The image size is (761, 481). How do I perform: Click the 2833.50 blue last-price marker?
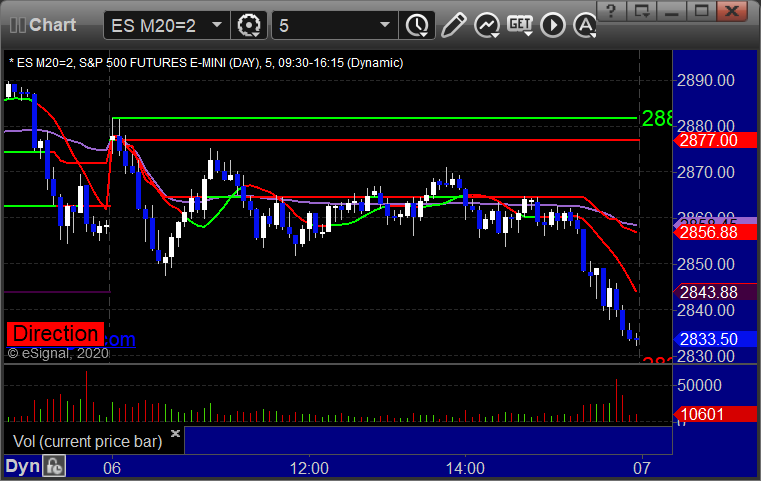[715, 339]
